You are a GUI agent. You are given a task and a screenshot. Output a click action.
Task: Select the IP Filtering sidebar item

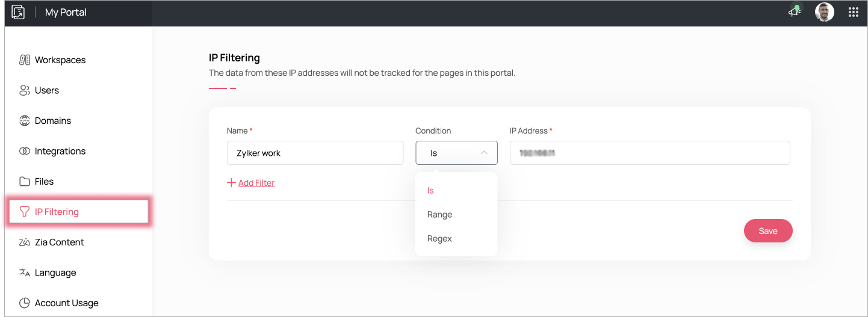(x=57, y=212)
